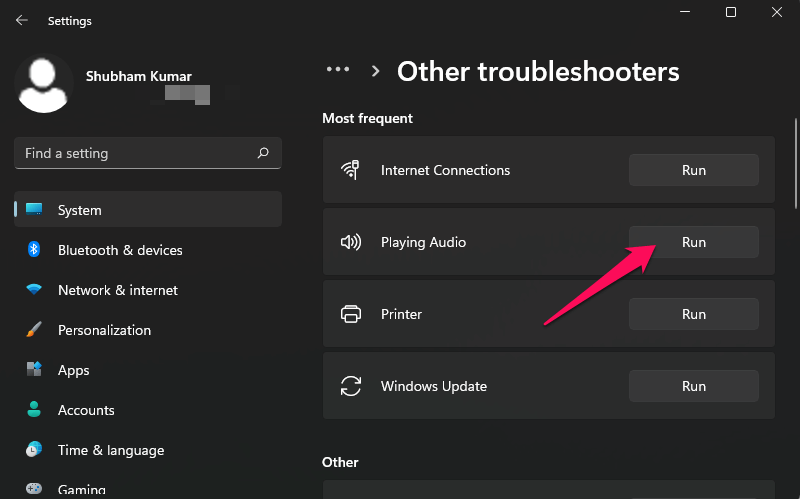Click the Time & language globe icon

click(x=34, y=450)
